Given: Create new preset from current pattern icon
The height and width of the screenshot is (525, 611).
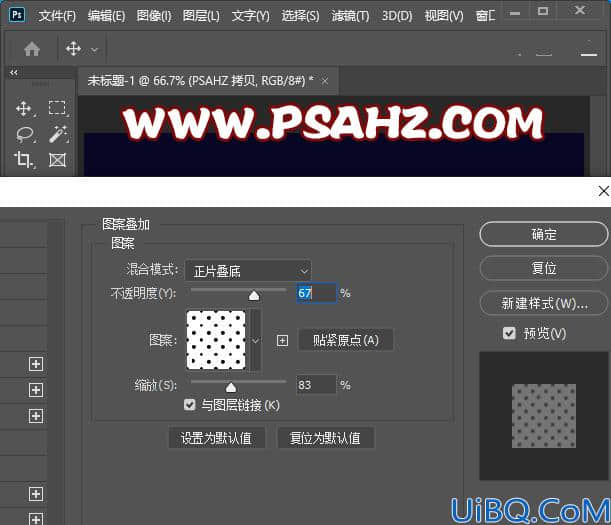Looking at the screenshot, I should (x=283, y=340).
